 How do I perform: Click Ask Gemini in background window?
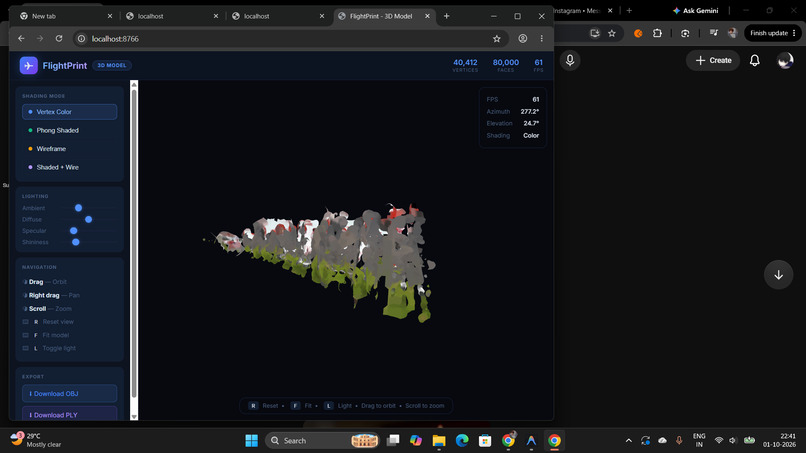tap(695, 10)
